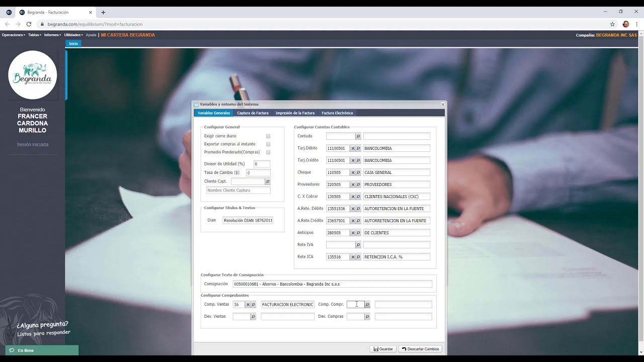Check the Promedio Ponderado(Compras) option

pyautogui.click(x=268, y=152)
